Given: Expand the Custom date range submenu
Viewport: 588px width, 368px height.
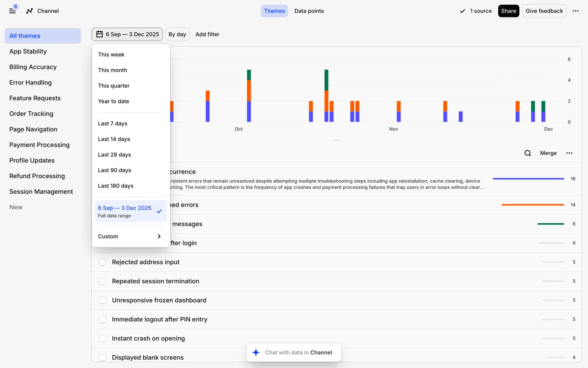Looking at the screenshot, I should tap(130, 236).
